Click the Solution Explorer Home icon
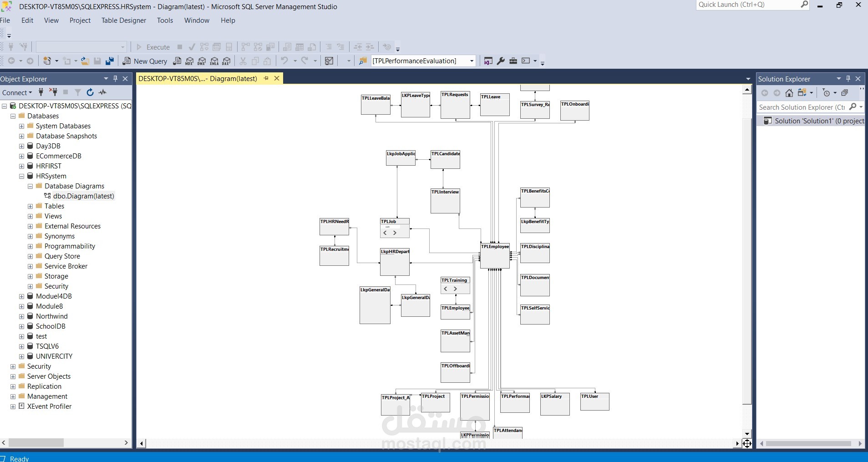Viewport: 868px width, 462px height. (x=789, y=93)
